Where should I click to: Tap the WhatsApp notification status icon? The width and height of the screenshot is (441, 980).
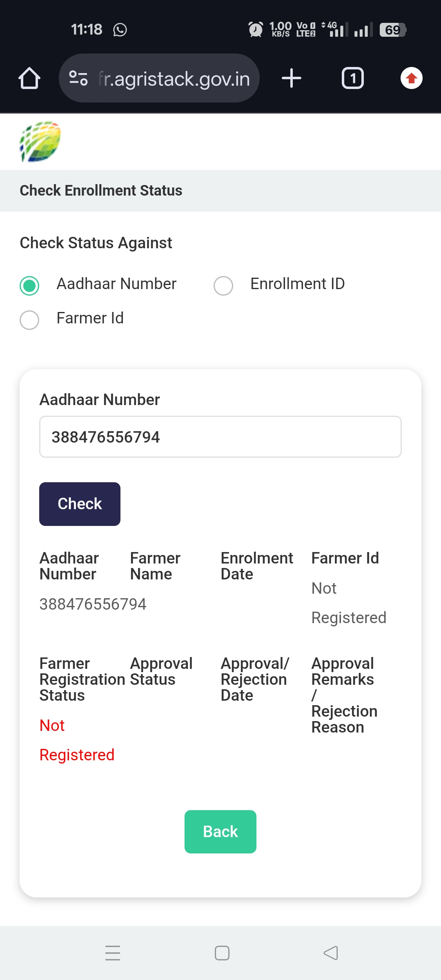tap(120, 30)
